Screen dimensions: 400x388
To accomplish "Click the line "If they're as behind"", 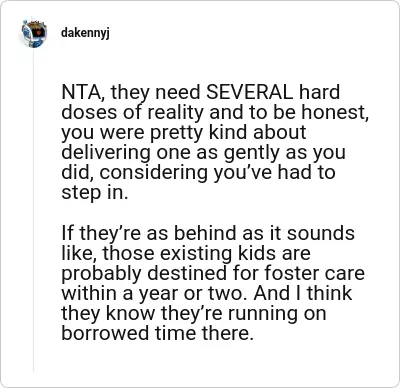I will coord(208,233).
